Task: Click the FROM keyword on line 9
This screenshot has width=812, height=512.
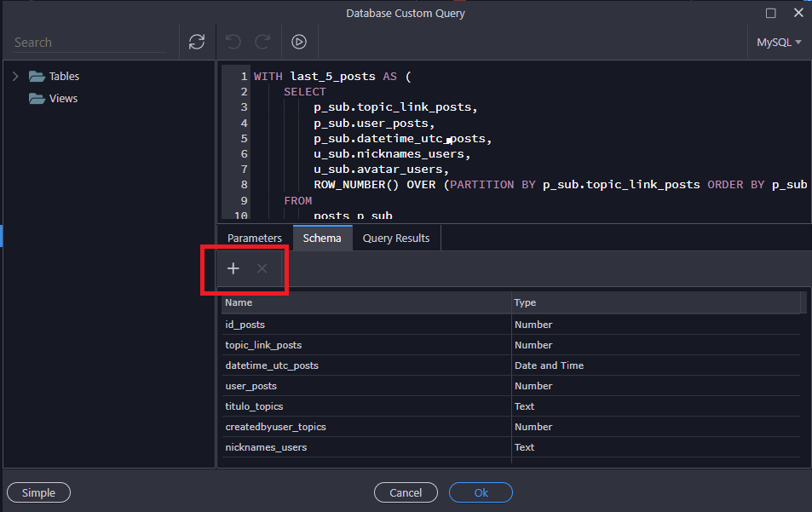Action: pyautogui.click(x=297, y=200)
